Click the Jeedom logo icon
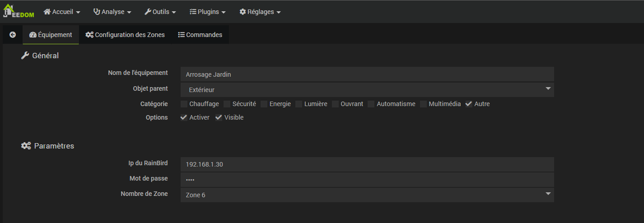The image size is (644, 223). coord(19,11)
